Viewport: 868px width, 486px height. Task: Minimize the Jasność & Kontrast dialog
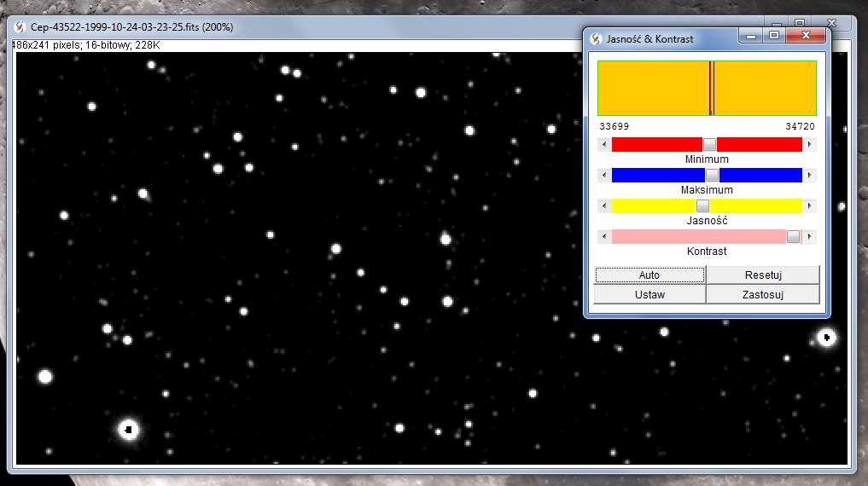click(x=751, y=37)
